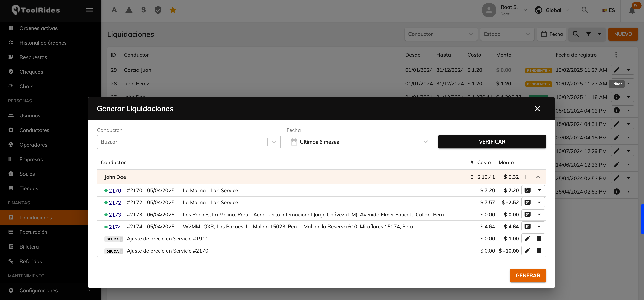644x300 pixels.
Task: Click the letter S icon in top bar
Action: [x=143, y=10]
